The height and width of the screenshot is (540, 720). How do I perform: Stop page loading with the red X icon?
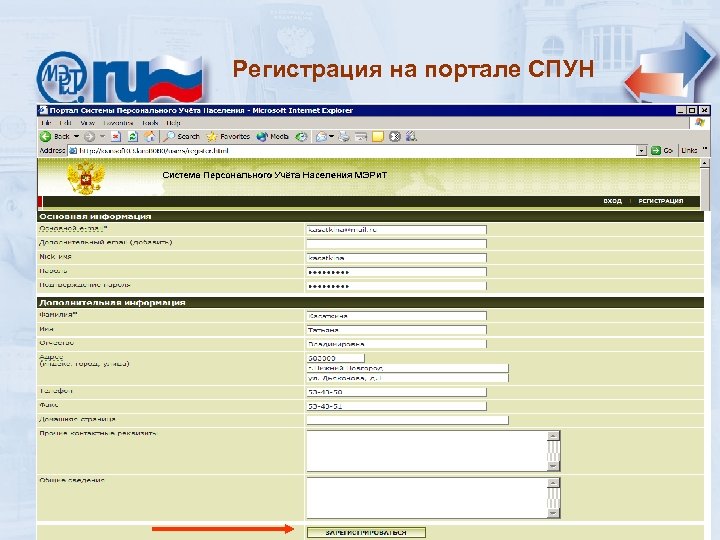(x=116, y=136)
